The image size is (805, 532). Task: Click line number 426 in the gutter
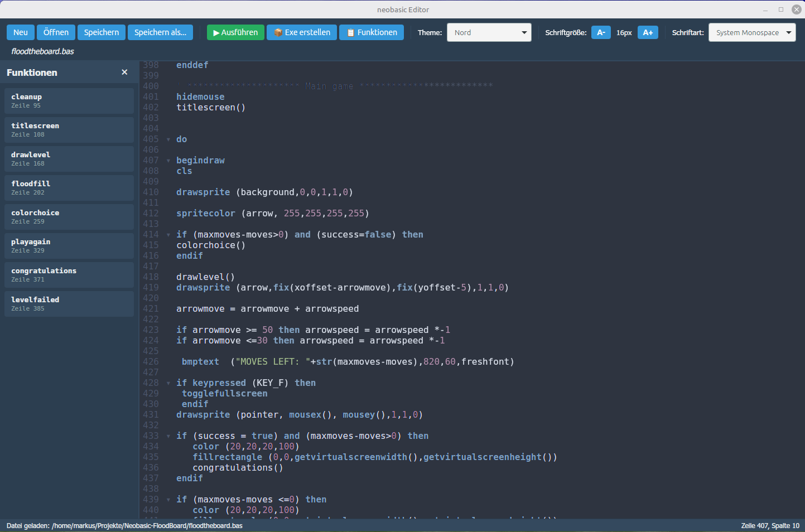tap(151, 362)
